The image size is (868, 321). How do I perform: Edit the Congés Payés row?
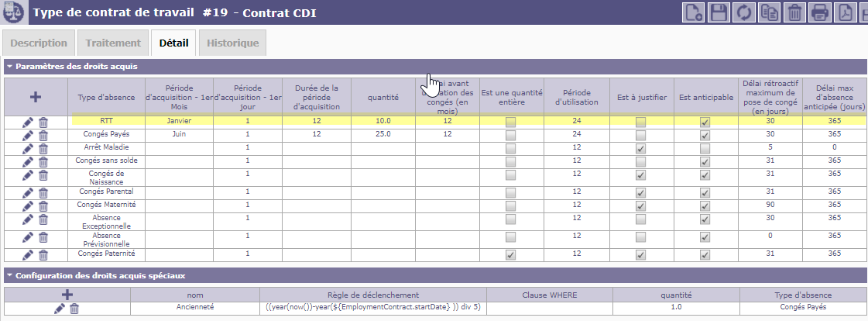[x=28, y=135]
